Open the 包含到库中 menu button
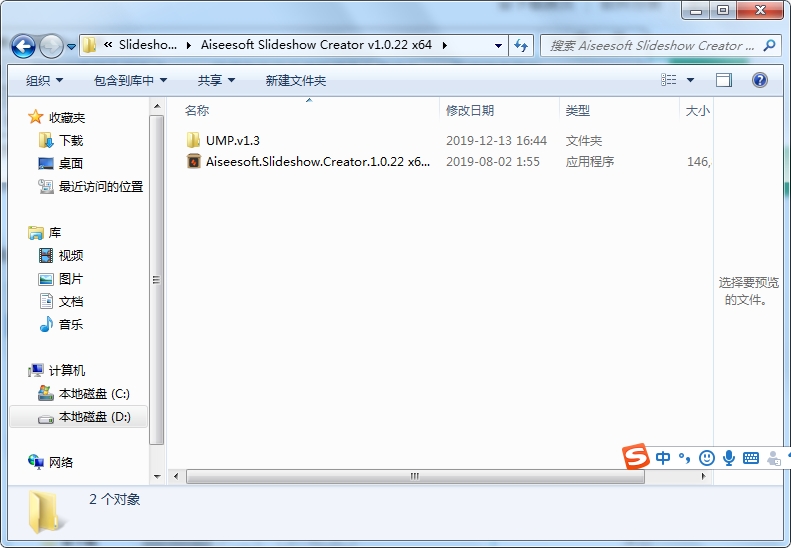This screenshot has width=791, height=548. click(x=130, y=80)
